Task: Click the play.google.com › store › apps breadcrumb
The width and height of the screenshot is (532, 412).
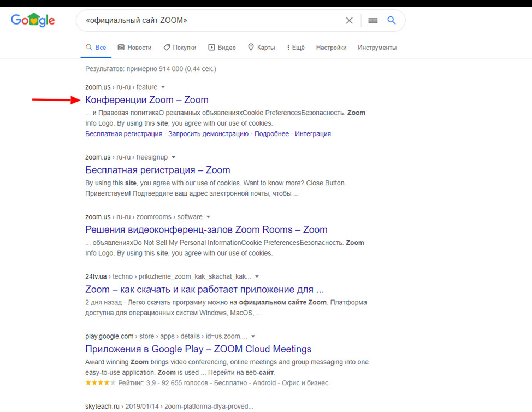Action: pyautogui.click(x=166, y=336)
